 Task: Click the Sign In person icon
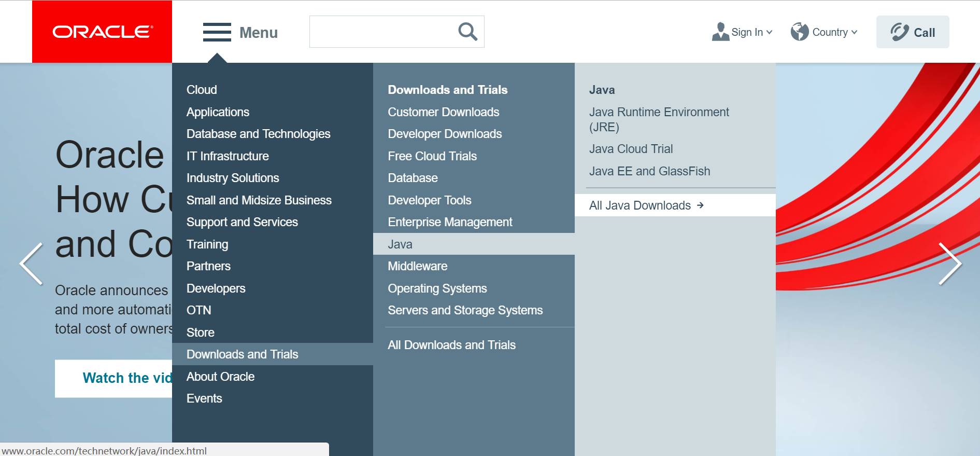coord(720,32)
